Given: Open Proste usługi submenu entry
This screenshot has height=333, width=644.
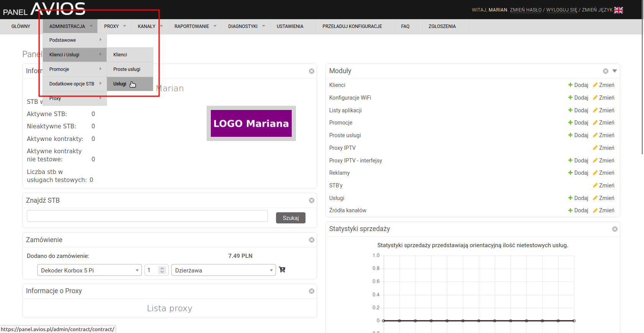Looking at the screenshot, I should pyautogui.click(x=127, y=69).
